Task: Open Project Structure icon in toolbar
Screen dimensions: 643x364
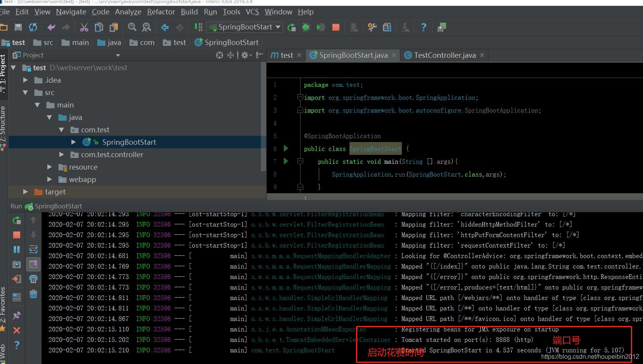Action: 387,27
